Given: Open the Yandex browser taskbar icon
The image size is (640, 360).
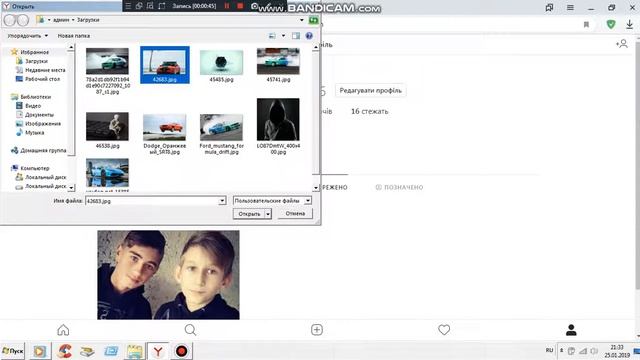Looking at the screenshot, I should 158,351.
